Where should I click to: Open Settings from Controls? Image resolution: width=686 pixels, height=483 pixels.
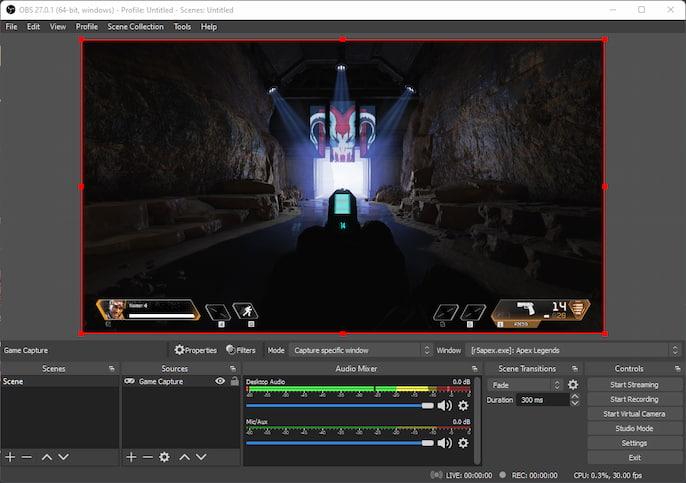click(634, 443)
